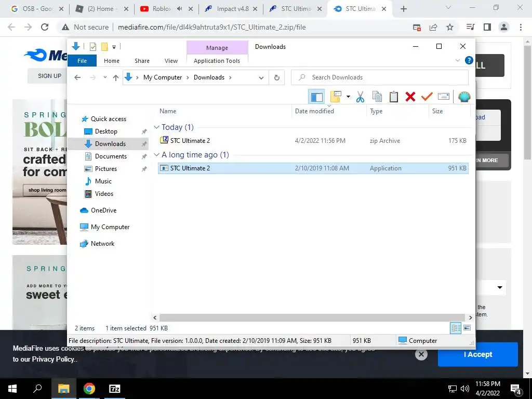Switch to the Share ribbon tab
The height and width of the screenshot is (399, 532).
click(142, 61)
